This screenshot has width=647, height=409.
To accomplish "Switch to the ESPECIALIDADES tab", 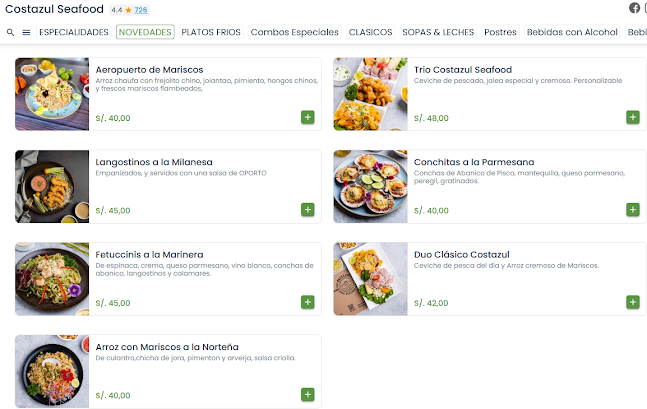I will pyautogui.click(x=74, y=32).
